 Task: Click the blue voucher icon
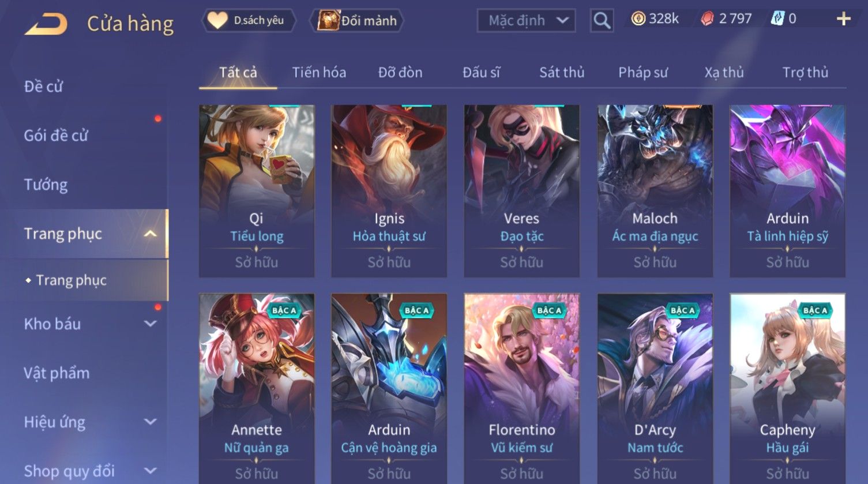point(777,19)
